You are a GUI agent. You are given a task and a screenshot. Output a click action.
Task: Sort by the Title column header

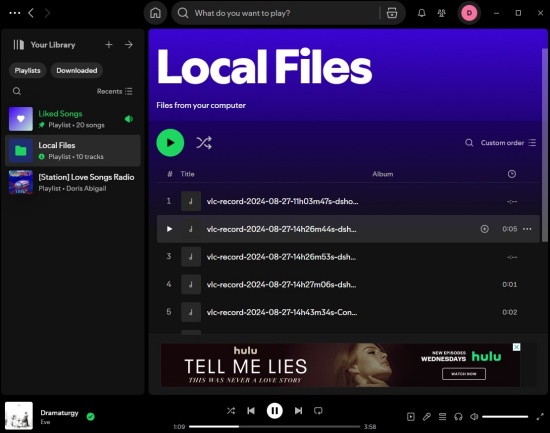tap(187, 174)
